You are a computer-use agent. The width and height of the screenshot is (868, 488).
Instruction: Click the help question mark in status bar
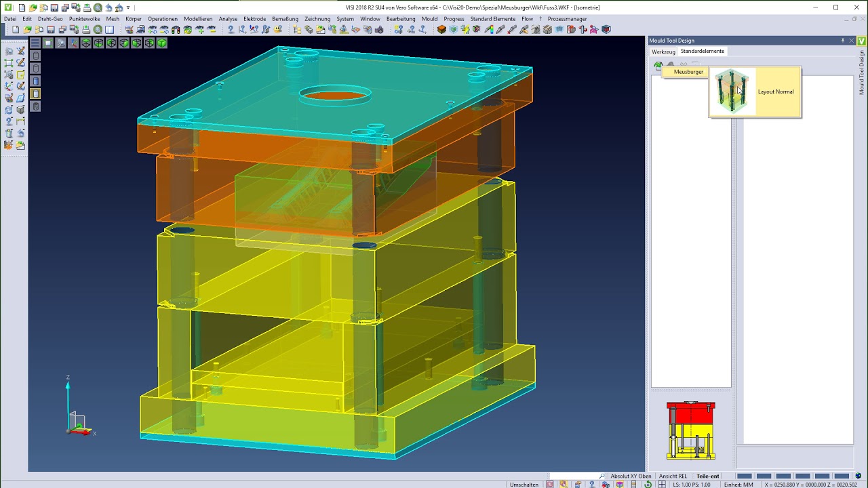(x=592, y=484)
